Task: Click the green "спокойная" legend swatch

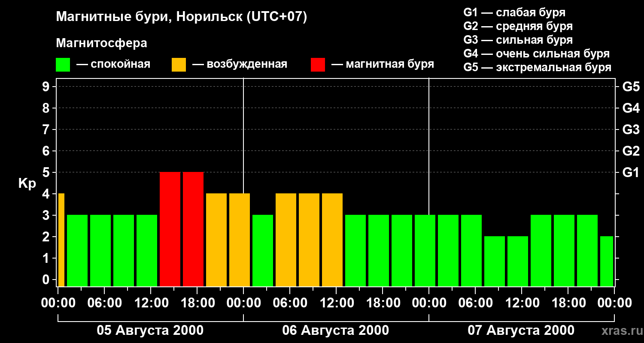Action: point(63,65)
